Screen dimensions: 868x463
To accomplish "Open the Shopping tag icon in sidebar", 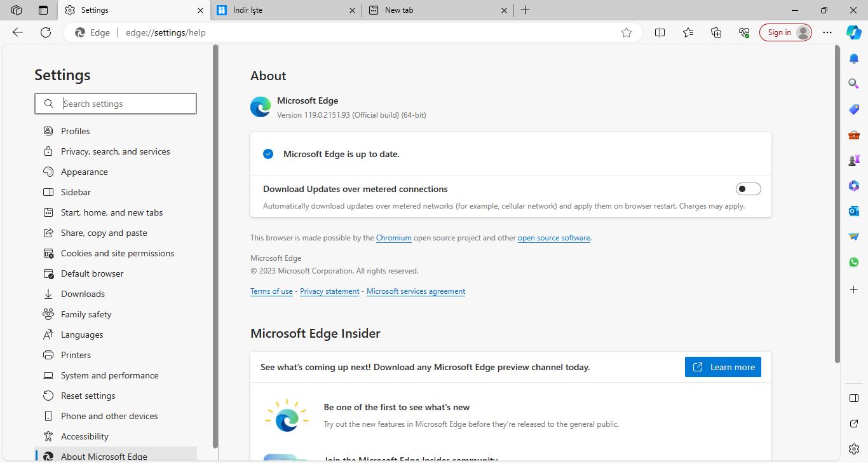I will 854,109.
